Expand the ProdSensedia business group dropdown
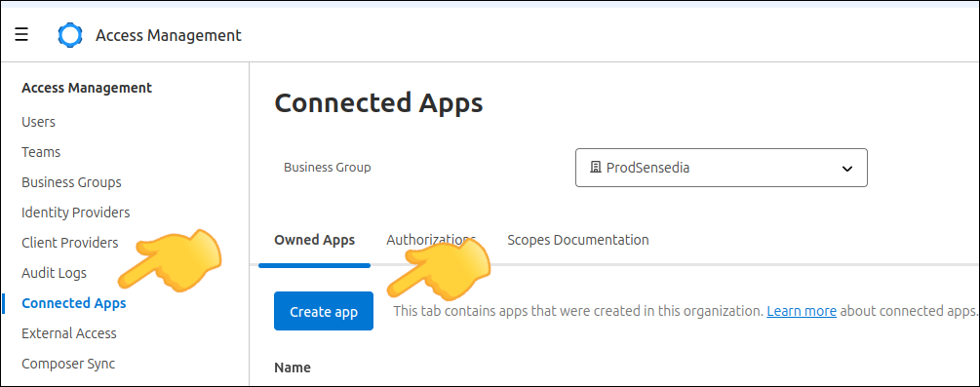Viewport: 980px width, 387px height. [722, 168]
